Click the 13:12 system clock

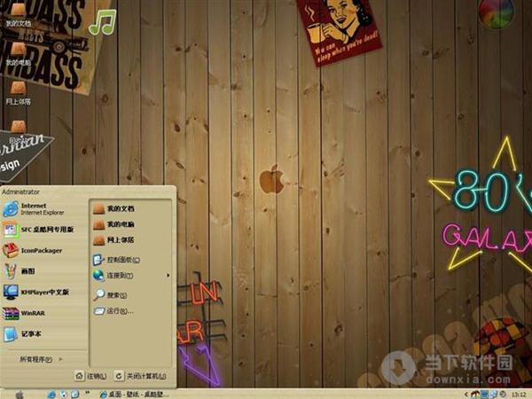point(519,395)
